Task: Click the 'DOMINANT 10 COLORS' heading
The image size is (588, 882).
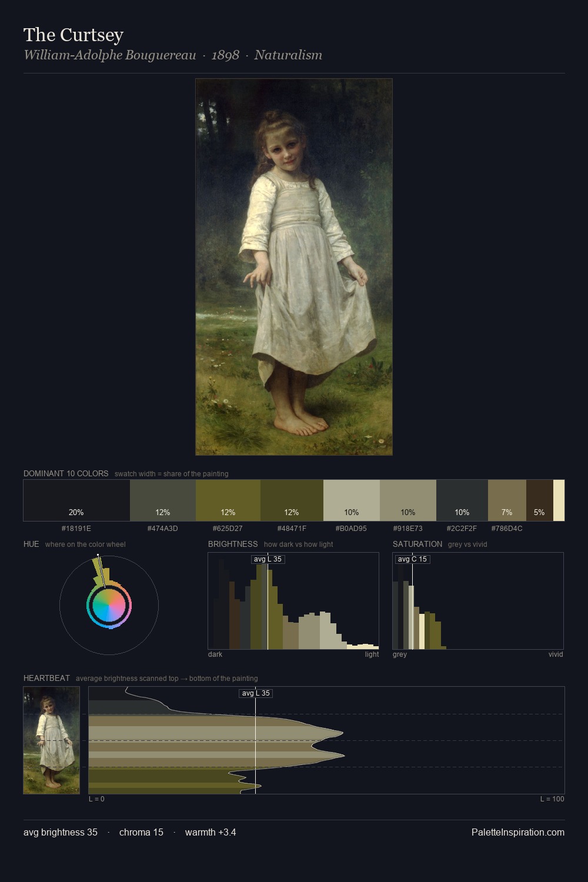Action: tap(66, 473)
